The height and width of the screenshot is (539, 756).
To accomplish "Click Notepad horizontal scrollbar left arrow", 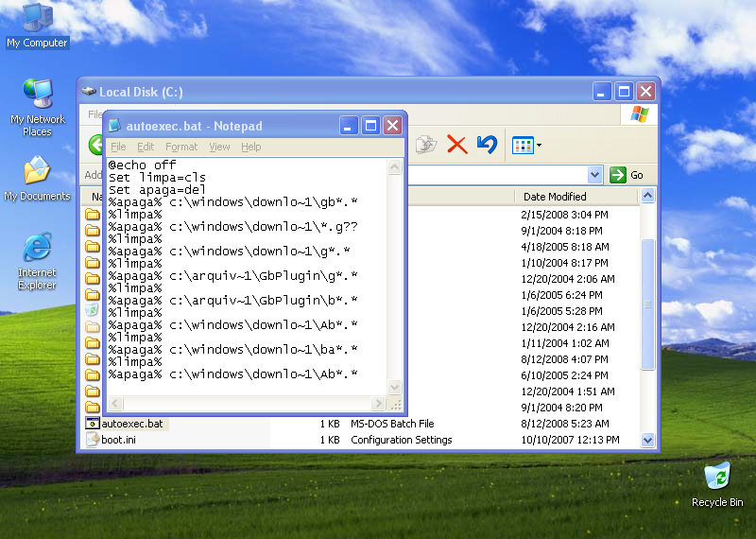I will (x=115, y=403).
